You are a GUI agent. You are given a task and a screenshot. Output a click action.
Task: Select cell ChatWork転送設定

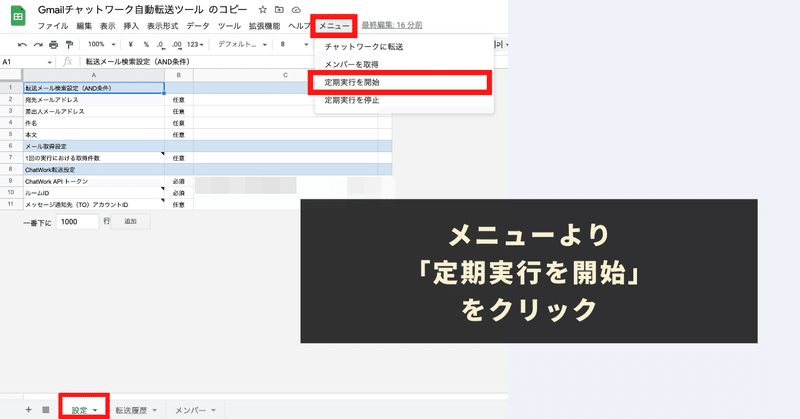click(x=94, y=169)
